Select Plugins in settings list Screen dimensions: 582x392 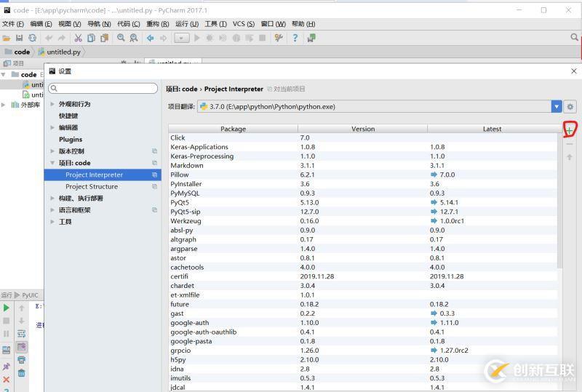click(71, 140)
